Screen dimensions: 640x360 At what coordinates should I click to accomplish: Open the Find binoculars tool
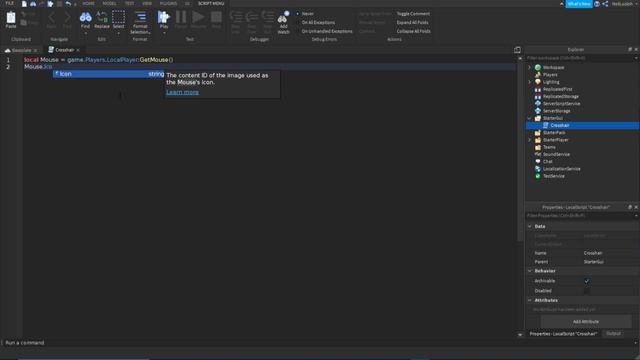[x=85, y=17]
